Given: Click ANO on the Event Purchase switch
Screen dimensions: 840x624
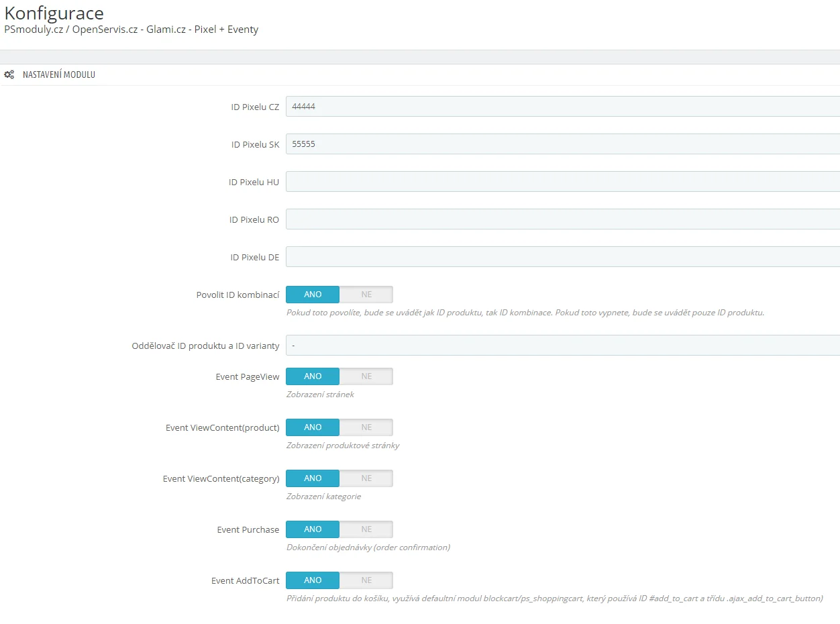Looking at the screenshot, I should pos(313,529).
